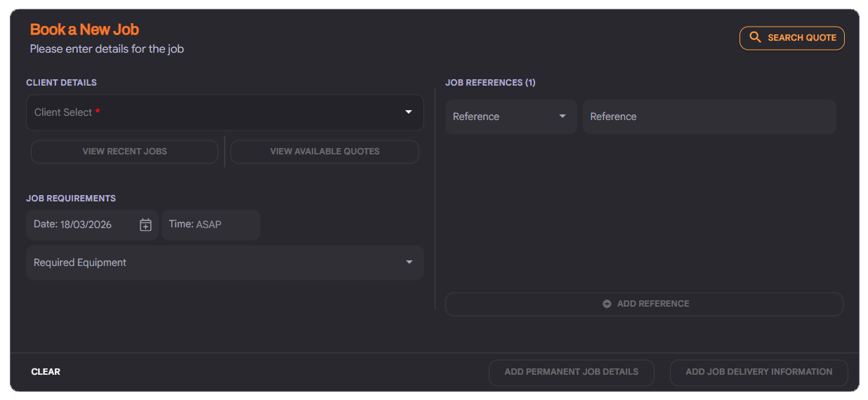Click Add Job Delivery Information button

(x=759, y=372)
